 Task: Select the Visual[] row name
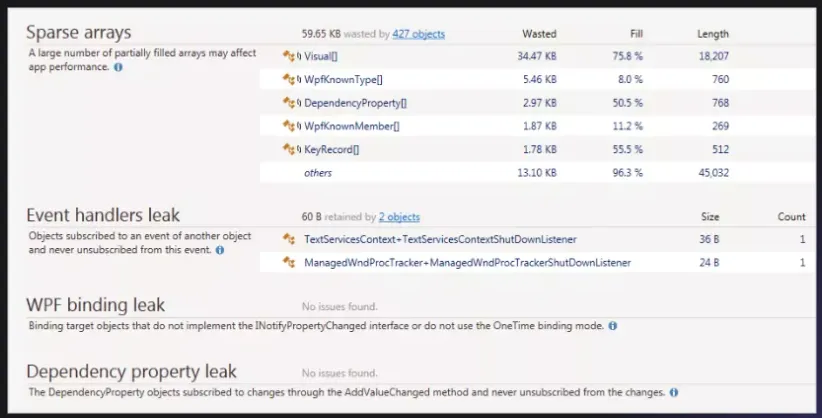pos(321,57)
